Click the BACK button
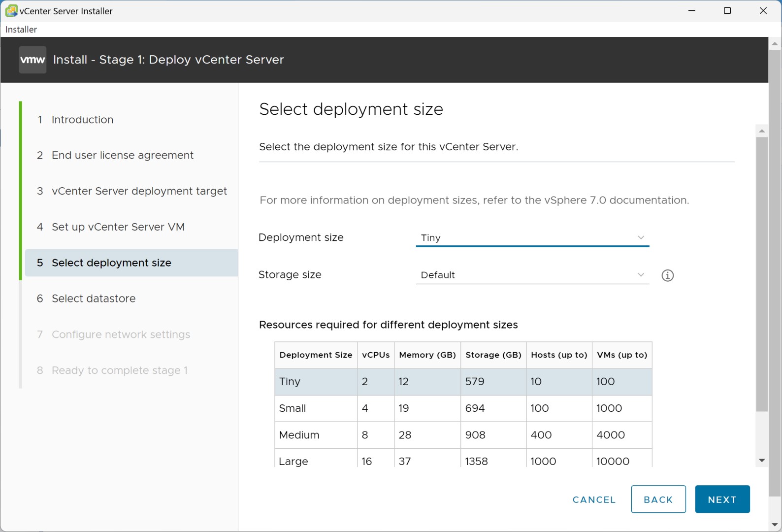This screenshot has width=782, height=532. (658, 499)
